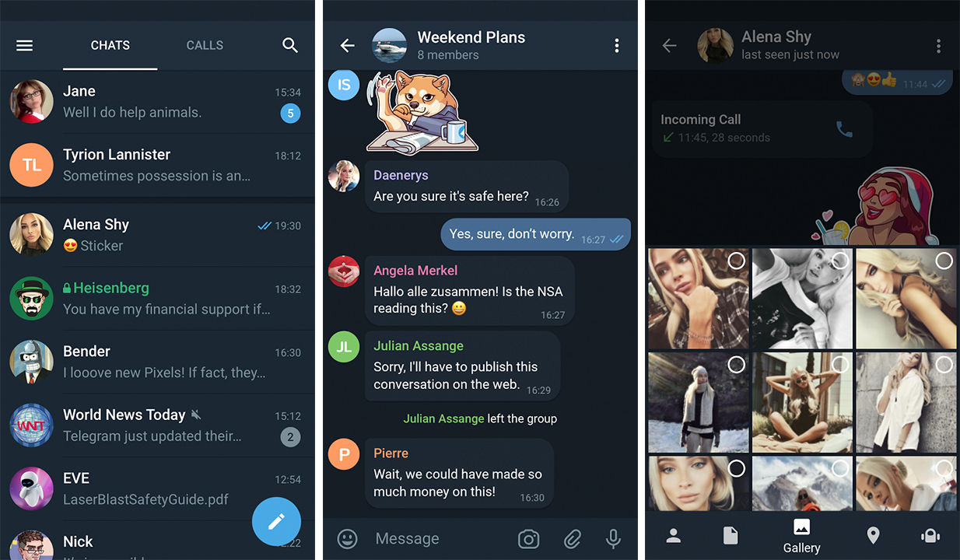Open Weekend Plans three-dot options menu
The height and width of the screenshot is (560, 960).
pyautogui.click(x=617, y=46)
